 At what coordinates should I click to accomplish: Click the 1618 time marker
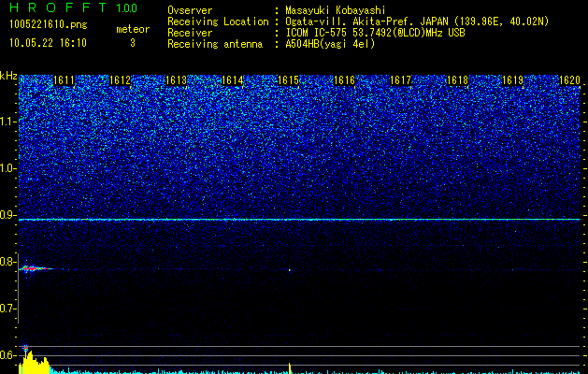click(x=457, y=80)
